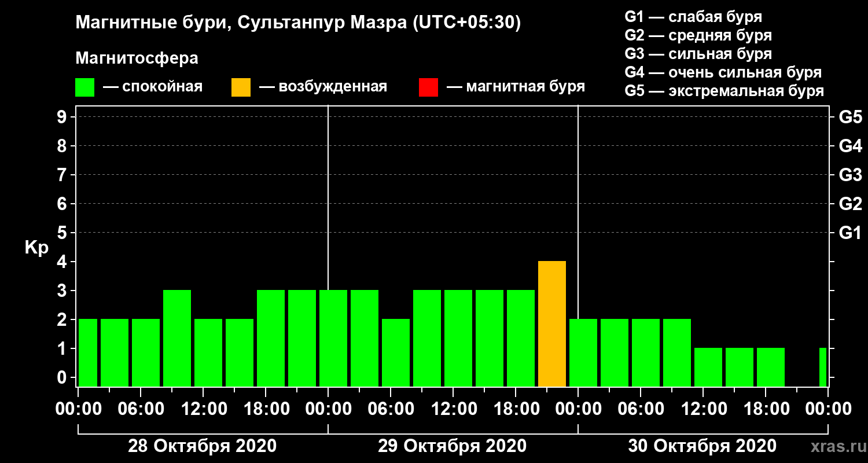The width and height of the screenshot is (868, 463).
Task: Click the G1 tick label beside the Kp 5 gridline
Action: (850, 233)
